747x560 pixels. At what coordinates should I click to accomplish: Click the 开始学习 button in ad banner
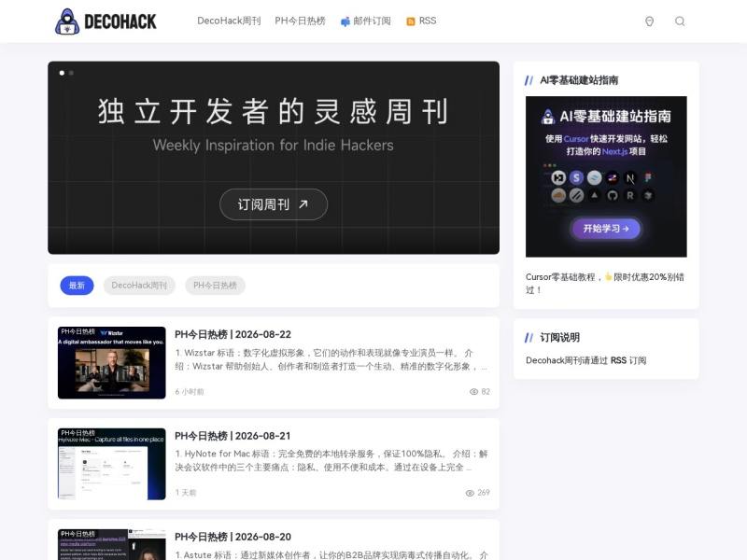606,229
